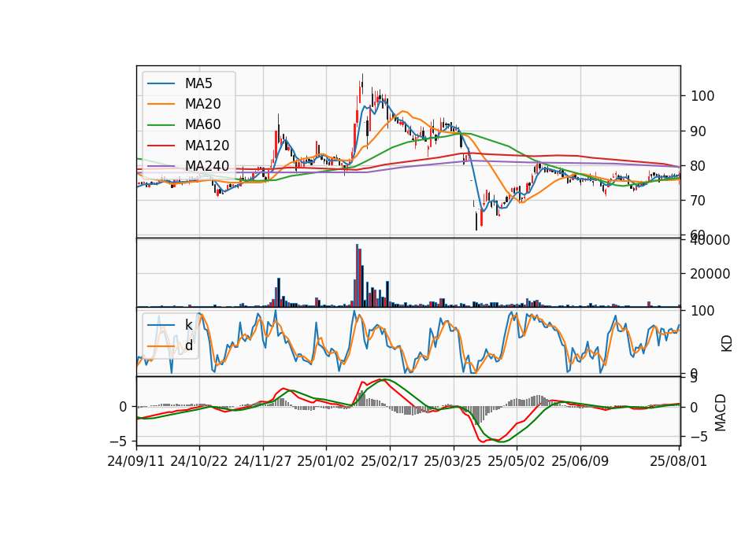Image resolution: width=756 pixels, height=543 pixels.
Task: Click the green MA60 legend line sample
Action: 161,125
